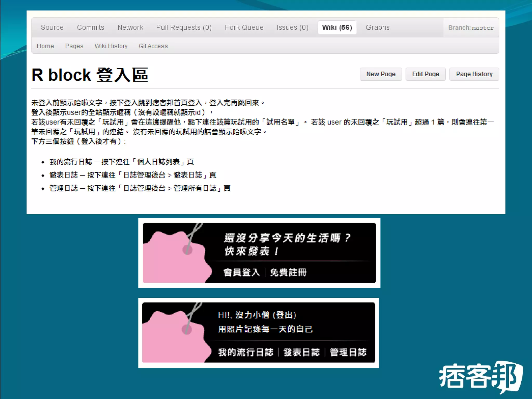
Task: Open the Source tab
Action: point(52,28)
